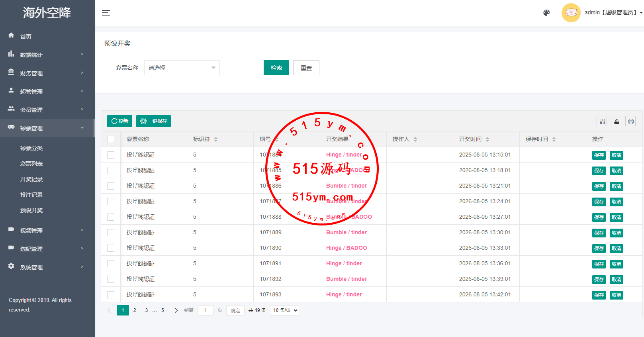The image size is (644, 337).
Task: Open the 彩票名称 select dropdown
Action: coord(182,68)
